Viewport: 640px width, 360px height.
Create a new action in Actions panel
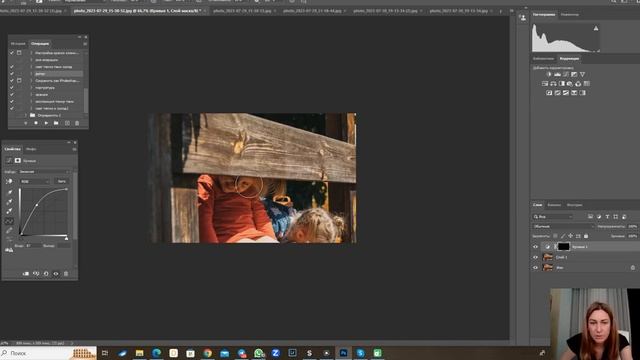67,123
